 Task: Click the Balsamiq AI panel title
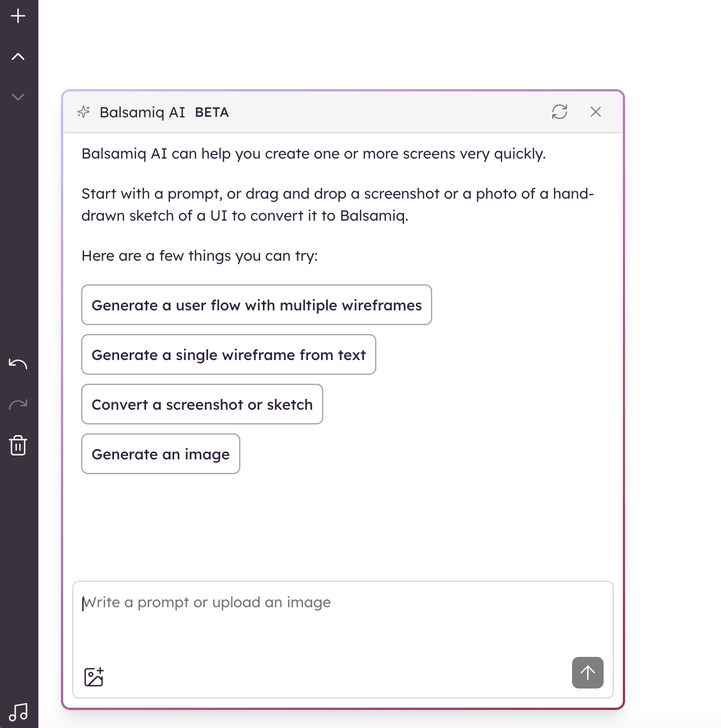pos(142,112)
